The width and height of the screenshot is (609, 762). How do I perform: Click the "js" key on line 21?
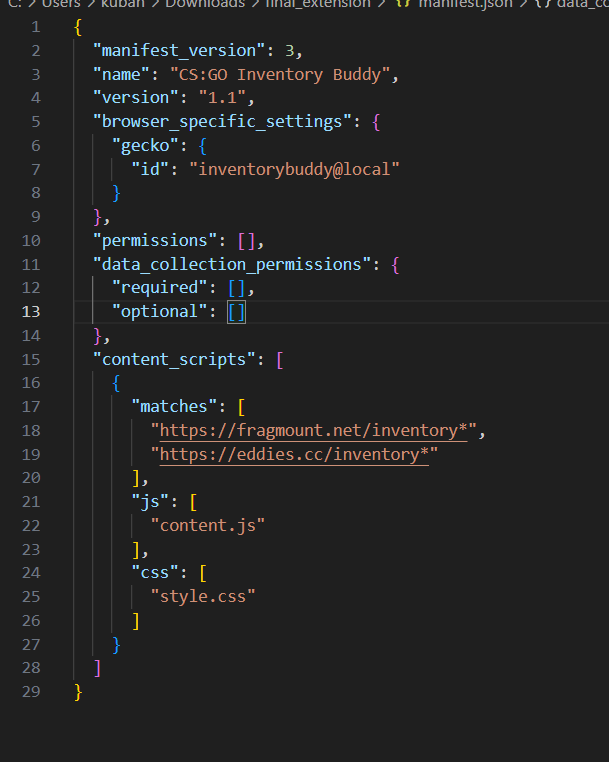point(150,502)
